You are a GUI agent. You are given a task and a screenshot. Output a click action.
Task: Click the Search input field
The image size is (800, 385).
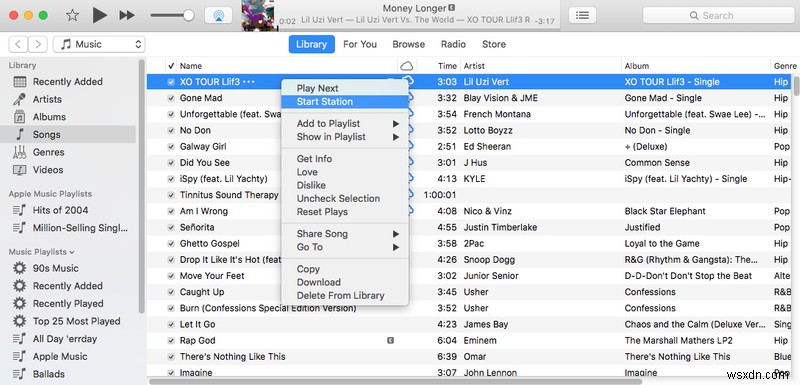(718, 15)
